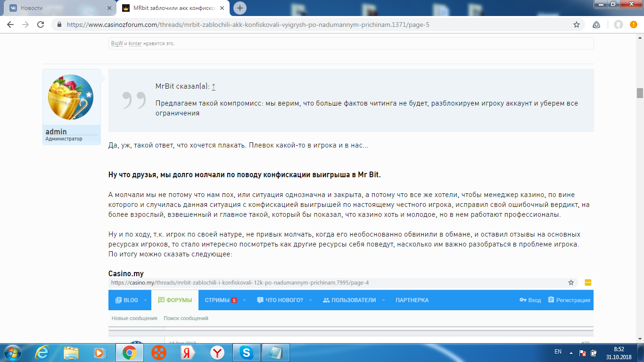Close the Новости tab
The height and width of the screenshot is (362, 644).
pyautogui.click(x=109, y=8)
